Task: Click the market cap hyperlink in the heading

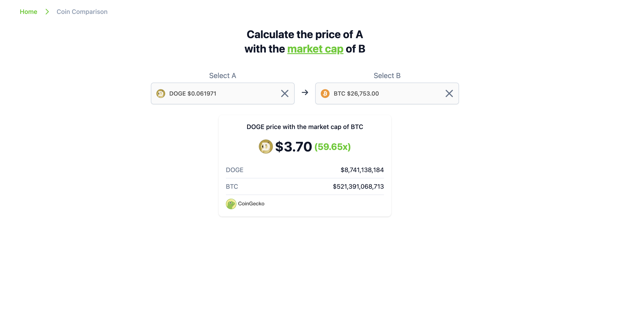Action: 315,49
